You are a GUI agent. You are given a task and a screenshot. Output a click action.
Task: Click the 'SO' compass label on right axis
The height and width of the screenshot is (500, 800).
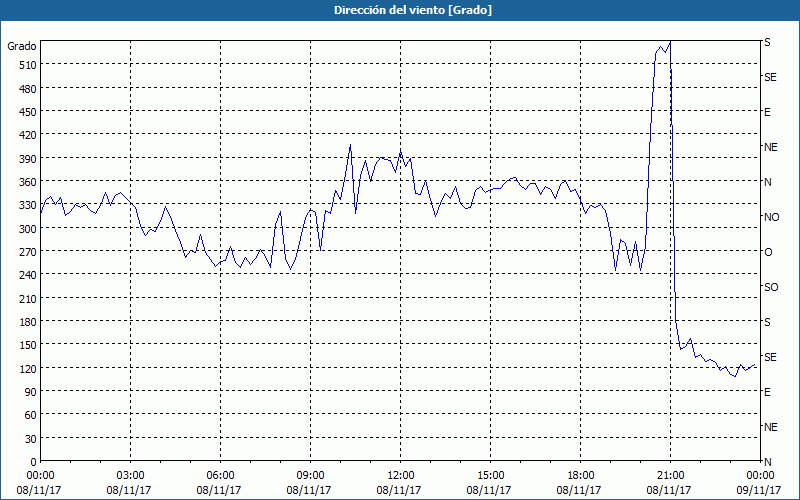pos(771,287)
